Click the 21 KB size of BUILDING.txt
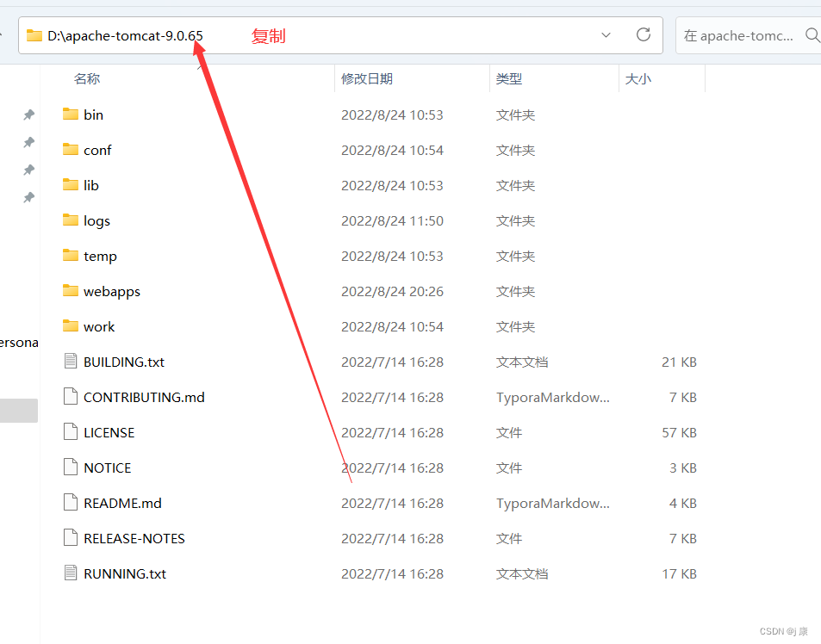 [x=679, y=362]
